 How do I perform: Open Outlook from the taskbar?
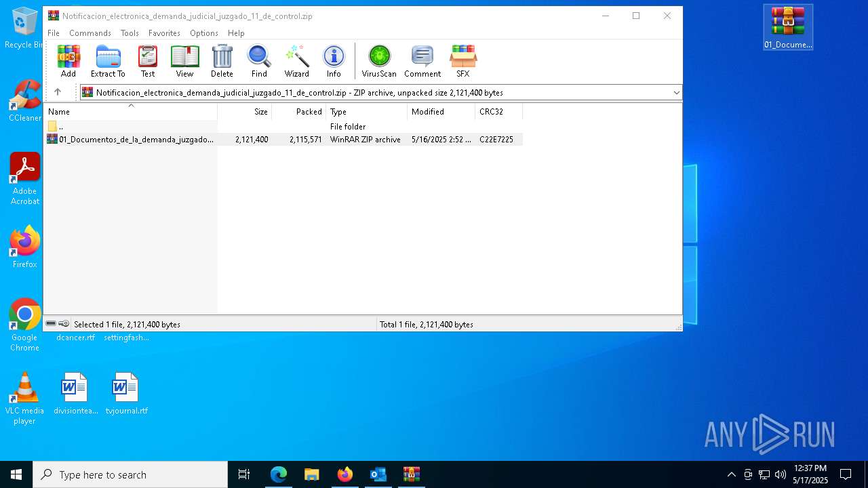[378, 474]
